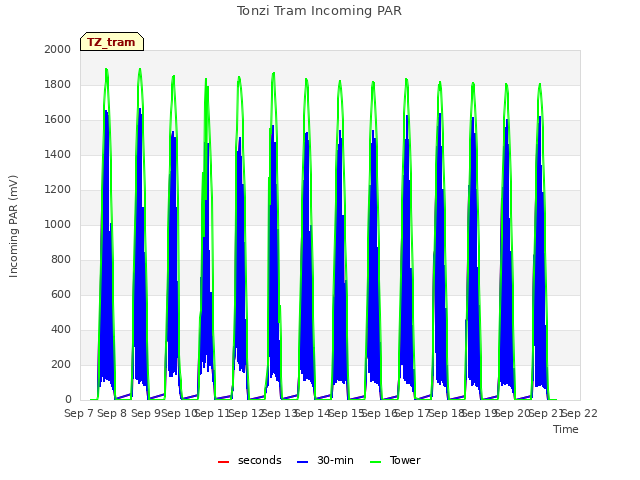Click the Time axis label

click(566, 429)
